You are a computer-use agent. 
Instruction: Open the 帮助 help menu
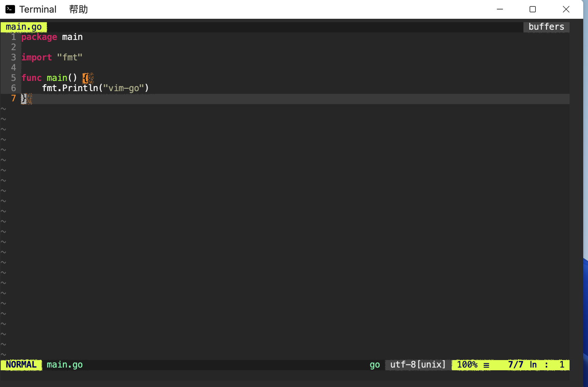79,9
